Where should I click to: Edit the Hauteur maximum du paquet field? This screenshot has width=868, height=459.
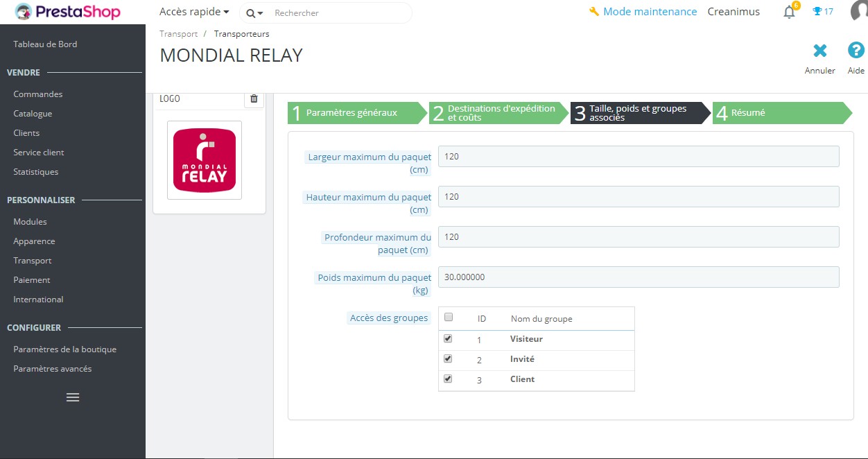pos(639,197)
